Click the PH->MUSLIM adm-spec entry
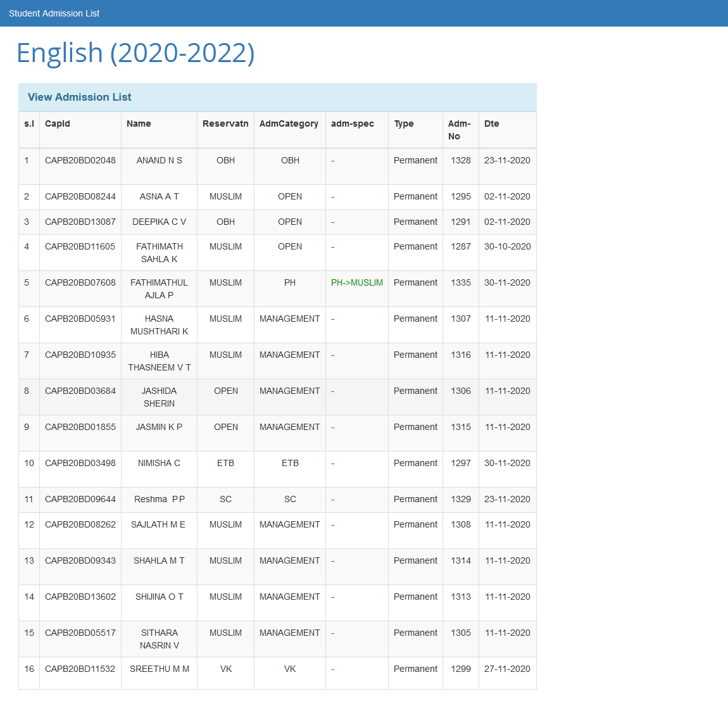This screenshot has height=708, width=728. click(357, 282)
